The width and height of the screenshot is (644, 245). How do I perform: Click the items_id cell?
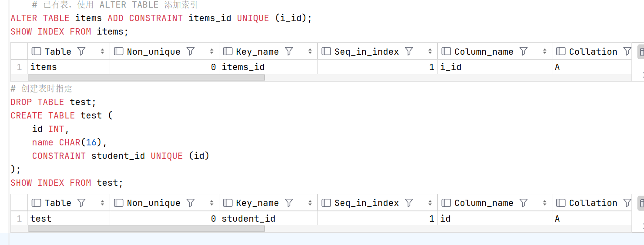(x=268, y=67)
